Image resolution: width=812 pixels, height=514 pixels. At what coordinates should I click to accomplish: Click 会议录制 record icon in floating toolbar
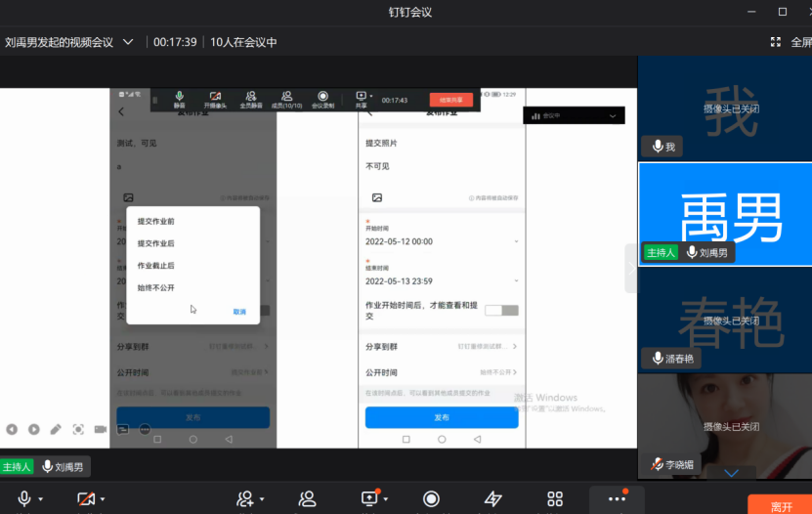pyautogui.click(x=322, y=100)
